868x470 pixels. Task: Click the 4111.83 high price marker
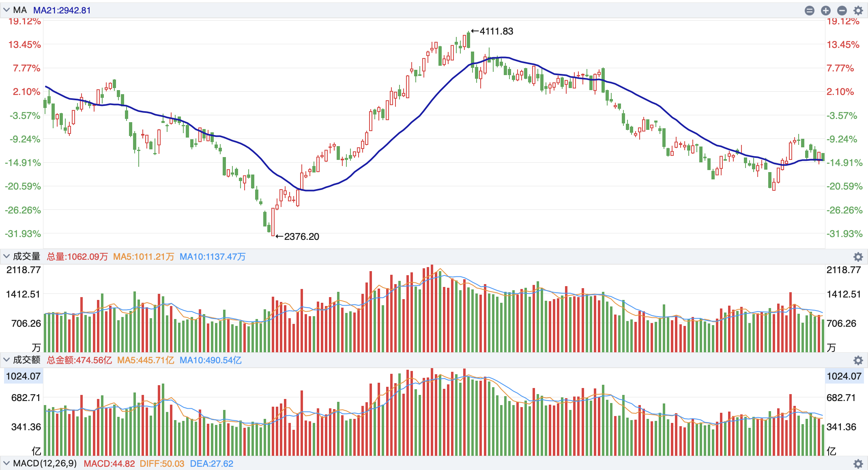point(496,31)
